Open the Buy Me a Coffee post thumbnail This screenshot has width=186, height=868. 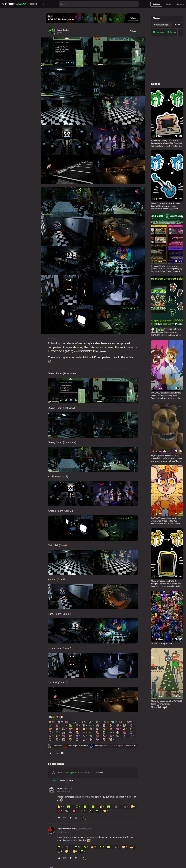click(167, 238)
